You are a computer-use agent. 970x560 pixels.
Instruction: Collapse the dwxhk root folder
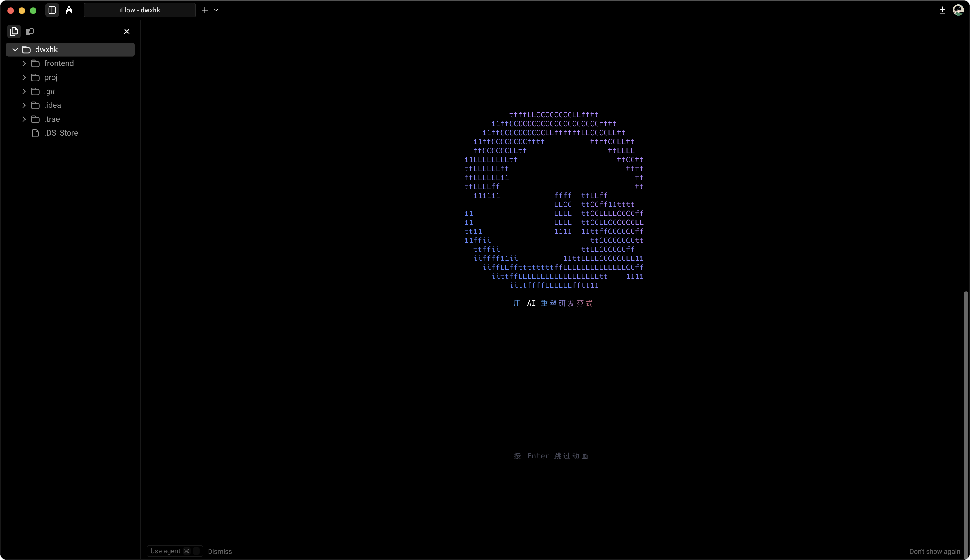15,50
